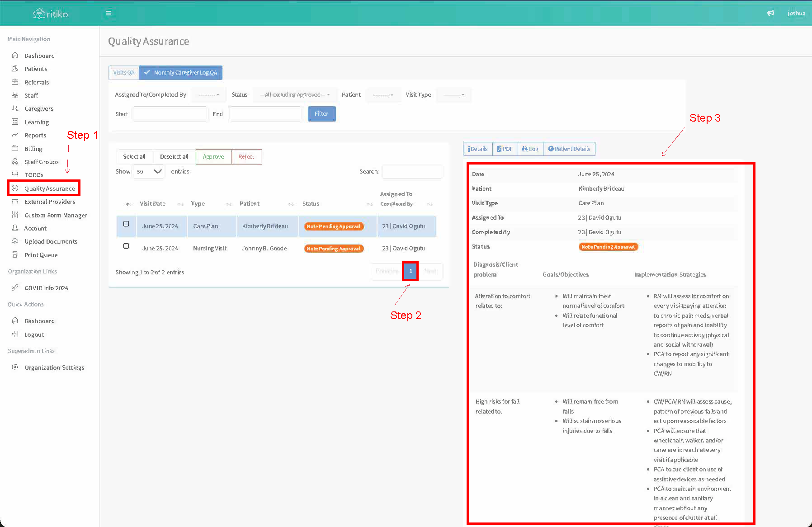Open the Status filter dropdown
The width and height of the screenshot is (812, 527).
(x=295, y=95)
